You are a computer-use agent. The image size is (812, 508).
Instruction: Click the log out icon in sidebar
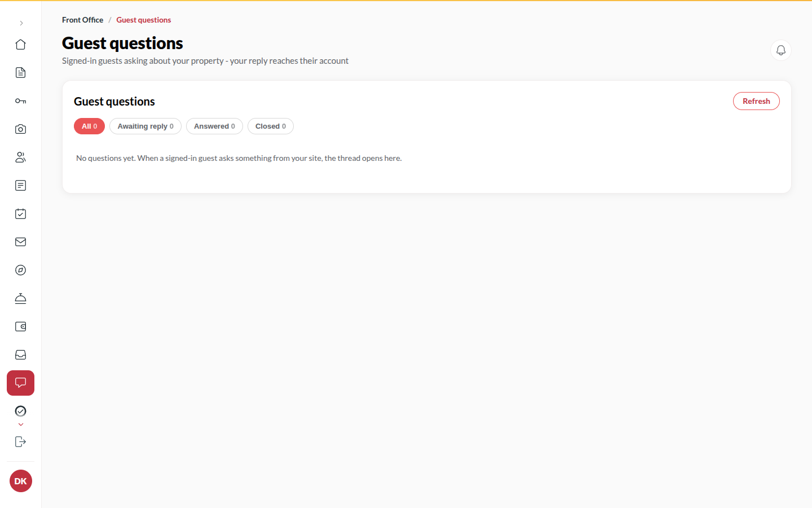point(21,442)
